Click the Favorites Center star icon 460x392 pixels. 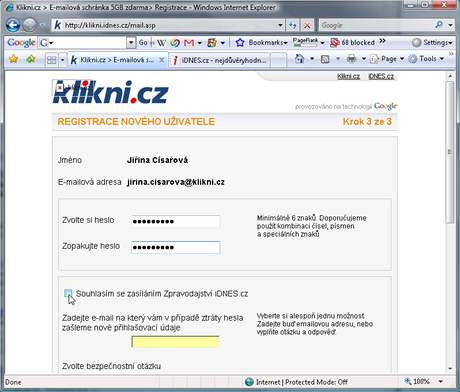pyautogui.click(x=13, y=59)
